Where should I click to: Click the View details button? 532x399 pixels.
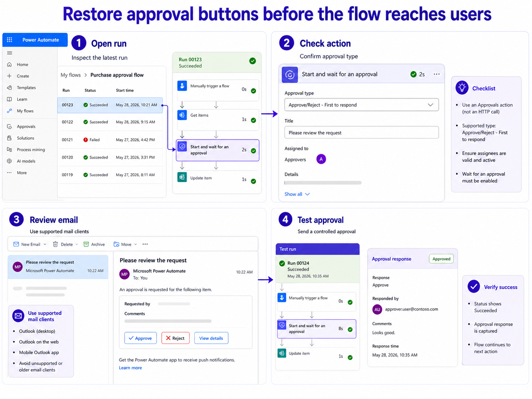tap(211, 338)
